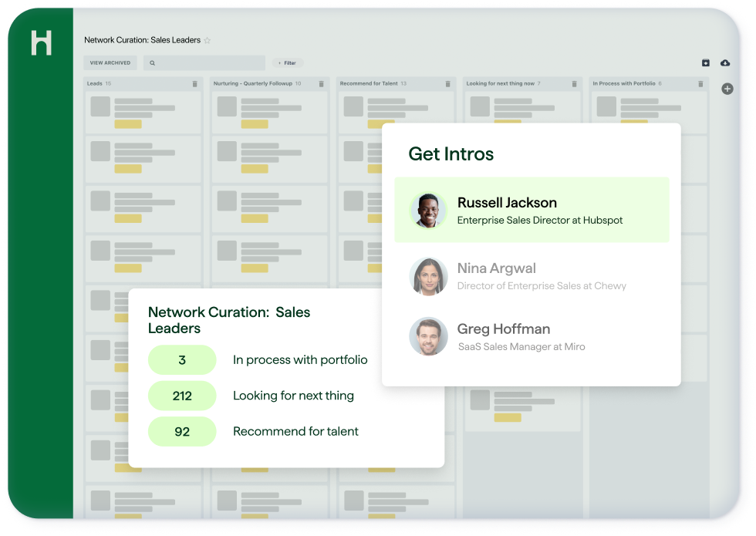
Task: Click trash icon on Recommend for Talent column
Action: point(447,84)
